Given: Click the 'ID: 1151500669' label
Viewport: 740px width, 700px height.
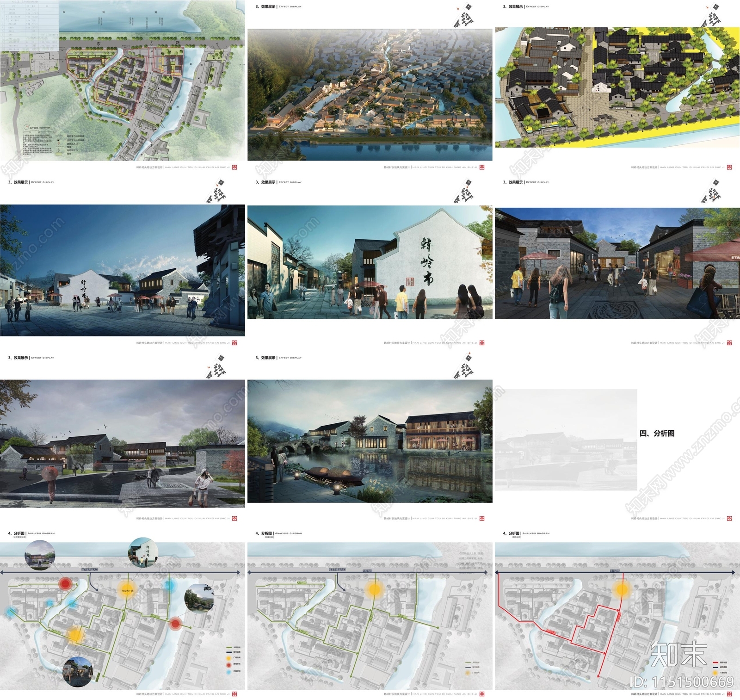Looking at the screenshot, I should tap(682, 682).
